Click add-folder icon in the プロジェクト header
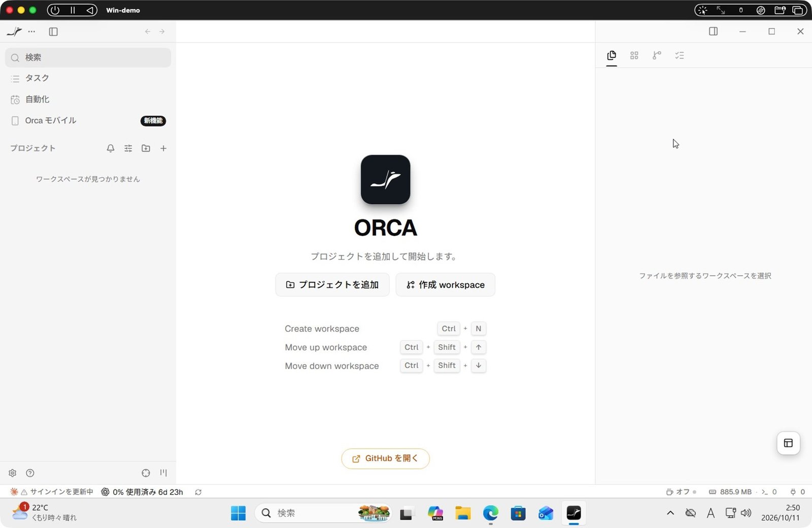812x528 pixels. (x=146, y=148)
